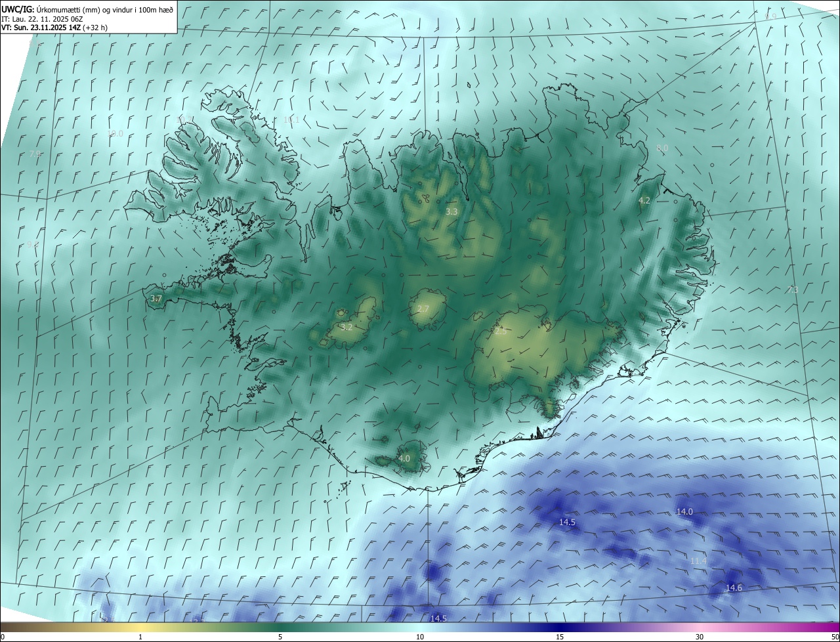Pick the dark navy segment of the color scale
This screenshot has height=642, width=840.
pyautogui.click(x=560, y=627)
